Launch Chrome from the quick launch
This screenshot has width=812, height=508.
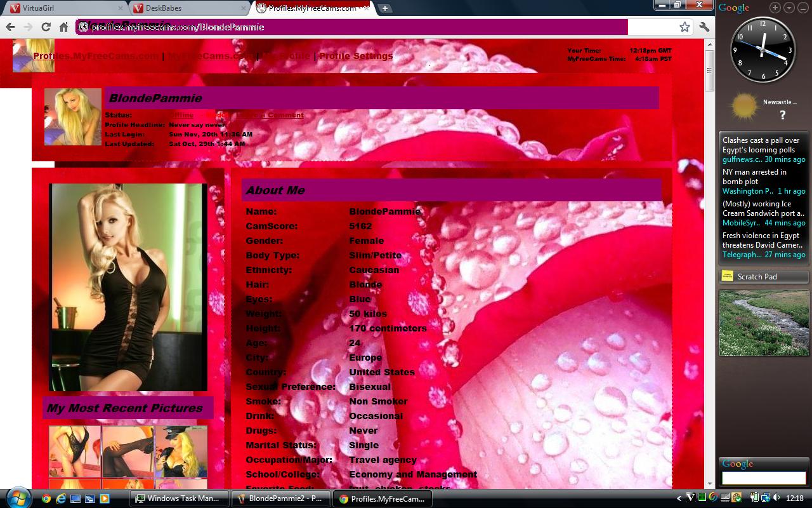46,498
